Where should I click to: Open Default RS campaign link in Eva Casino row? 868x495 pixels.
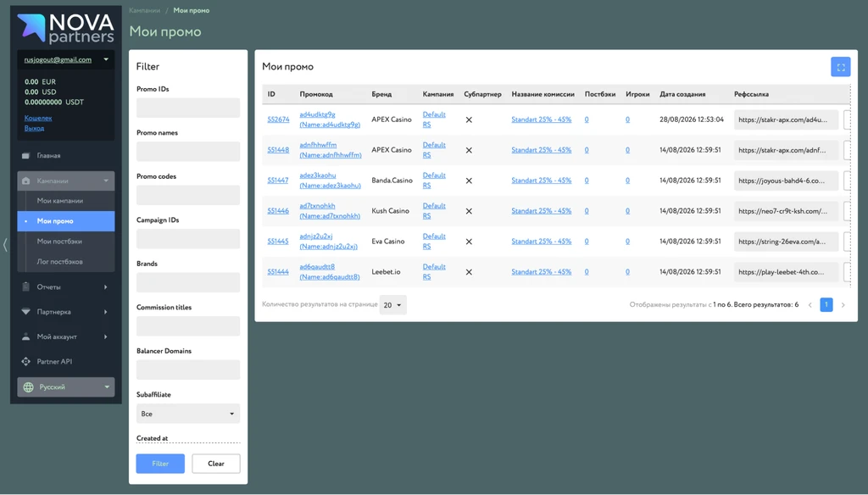434,242
